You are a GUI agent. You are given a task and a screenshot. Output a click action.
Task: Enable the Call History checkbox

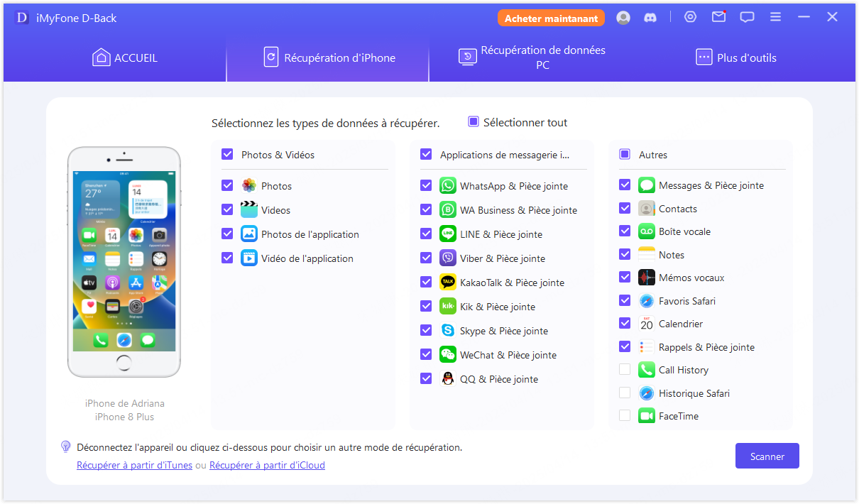point(625,370)
